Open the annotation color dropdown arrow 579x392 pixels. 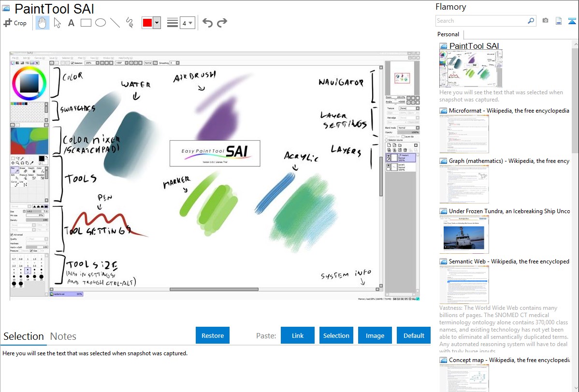157,23
